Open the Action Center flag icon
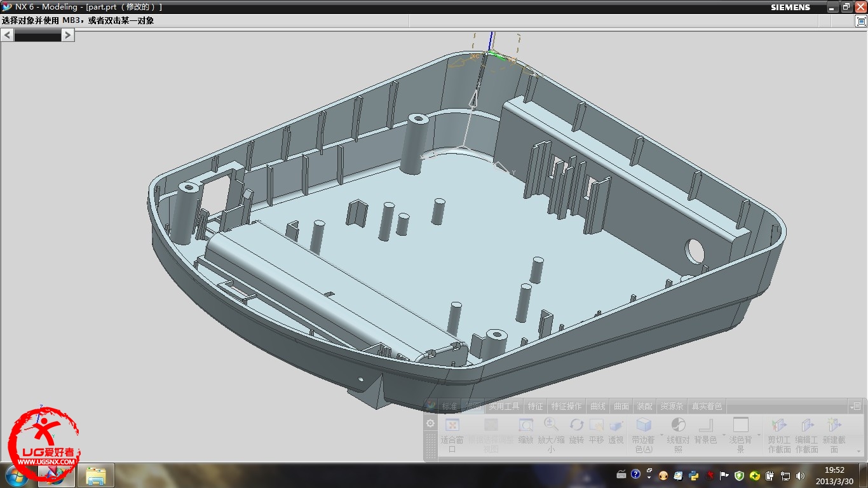The image size is (868, 488). pos(724,475)
